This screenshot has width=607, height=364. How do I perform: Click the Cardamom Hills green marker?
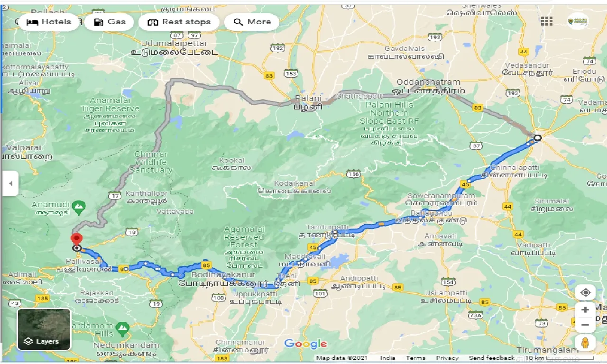[122, 327]
